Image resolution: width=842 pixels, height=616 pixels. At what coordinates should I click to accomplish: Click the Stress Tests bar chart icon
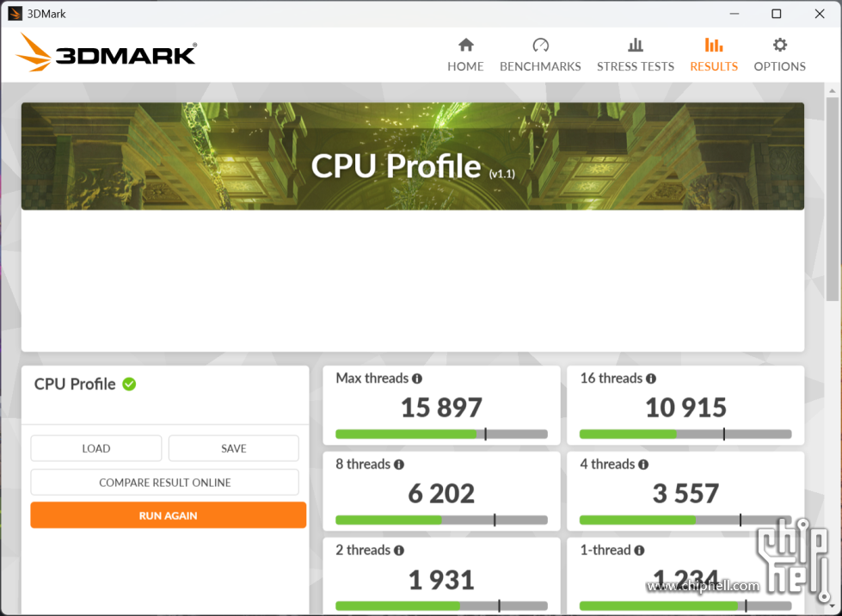[636, 45]
